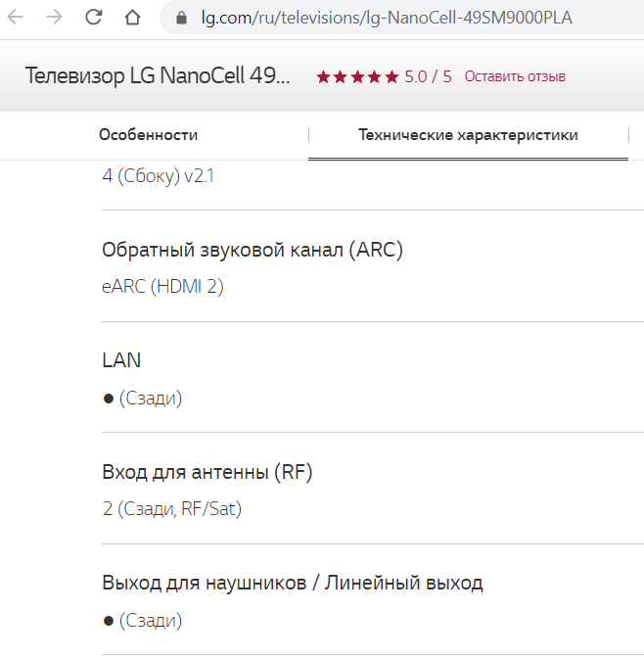
Task: Click the browser forward arrow
Action: (x=54, y=17)
